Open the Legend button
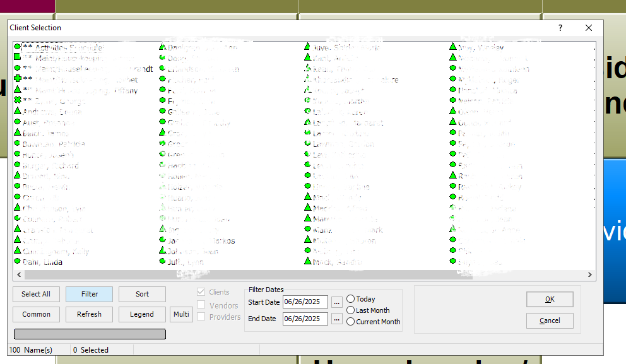 pos(142,315)
